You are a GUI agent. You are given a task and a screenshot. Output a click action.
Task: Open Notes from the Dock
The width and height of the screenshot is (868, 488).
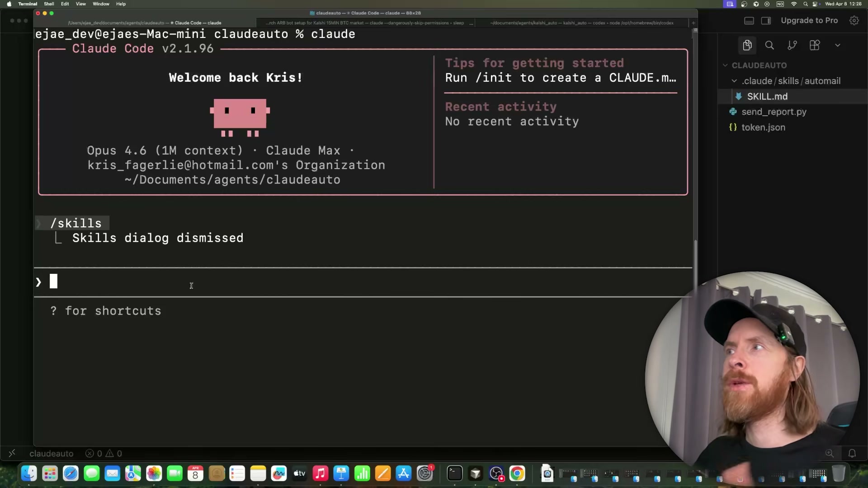(258, 474)
